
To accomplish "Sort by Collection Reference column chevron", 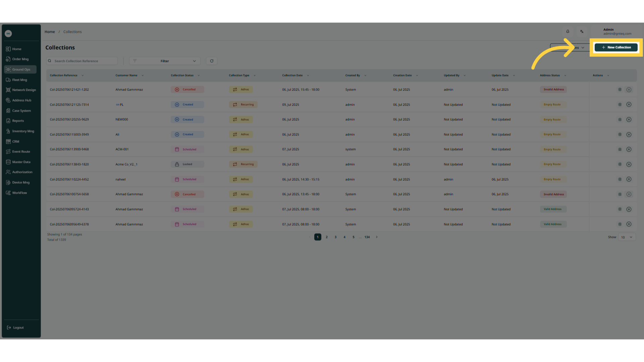I will (83, 75).
